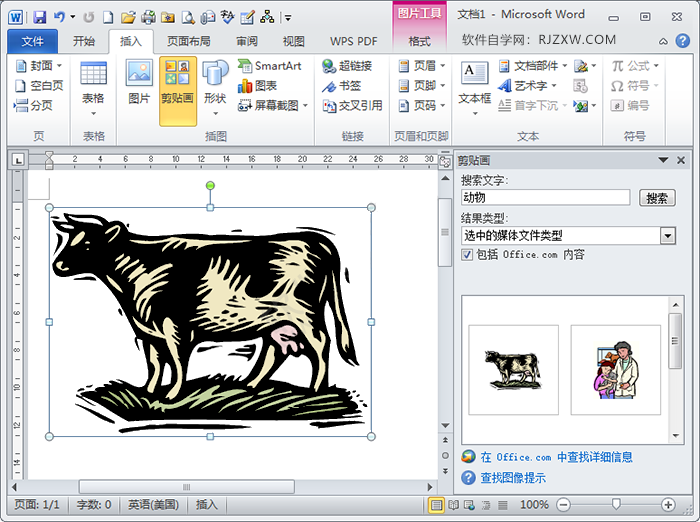This screenshot has width=700, height=522.
Task: Click the Zoom In plus button
Action: 668,505
